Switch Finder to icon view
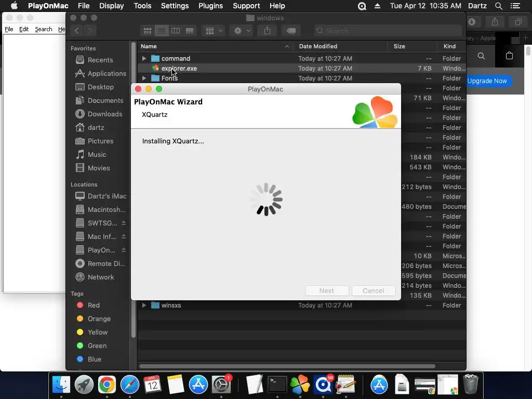This screenshot has width=532, height=399. (x=148, y=31)
